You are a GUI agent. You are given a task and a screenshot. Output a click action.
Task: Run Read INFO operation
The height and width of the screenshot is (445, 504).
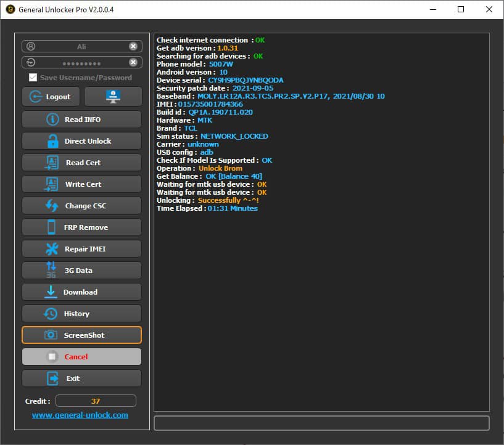pyautogui.click(x=81, y=120)
